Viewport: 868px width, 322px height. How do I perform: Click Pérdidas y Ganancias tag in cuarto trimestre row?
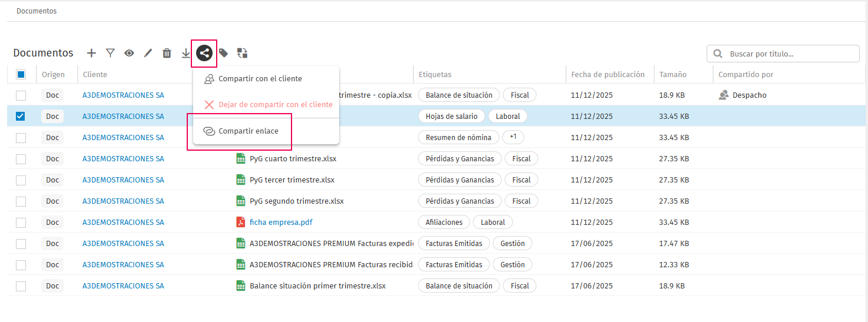pos(460,158)
